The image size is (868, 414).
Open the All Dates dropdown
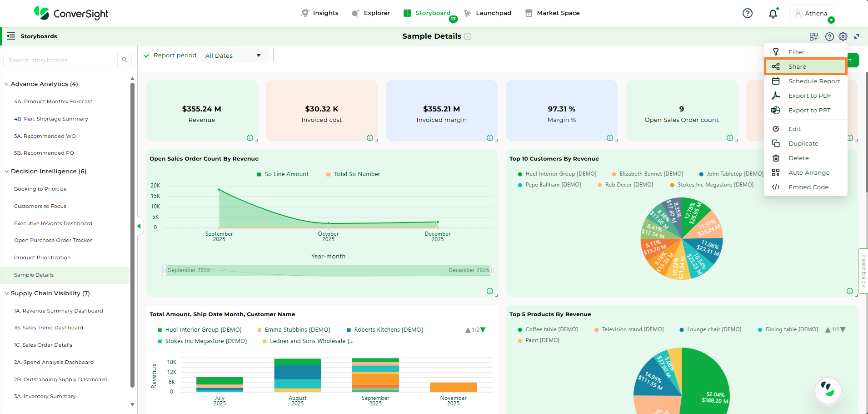point(234,56)
